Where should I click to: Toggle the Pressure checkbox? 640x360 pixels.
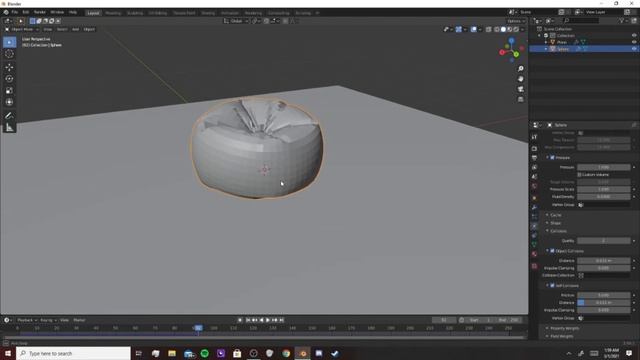[552, 158]
